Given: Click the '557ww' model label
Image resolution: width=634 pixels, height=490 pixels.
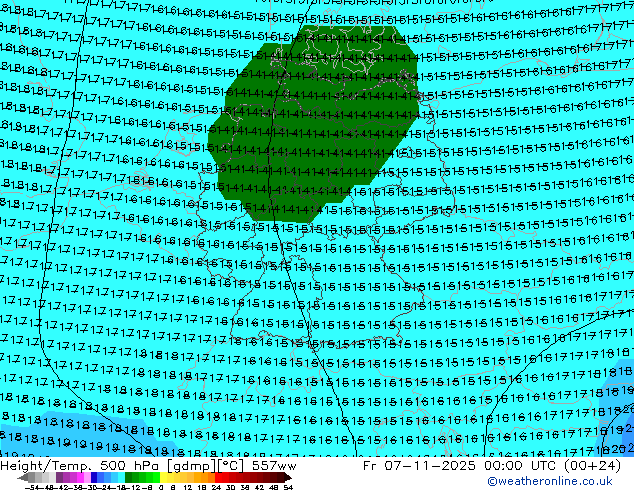Looking at the screenshot, I should [274, 466].
